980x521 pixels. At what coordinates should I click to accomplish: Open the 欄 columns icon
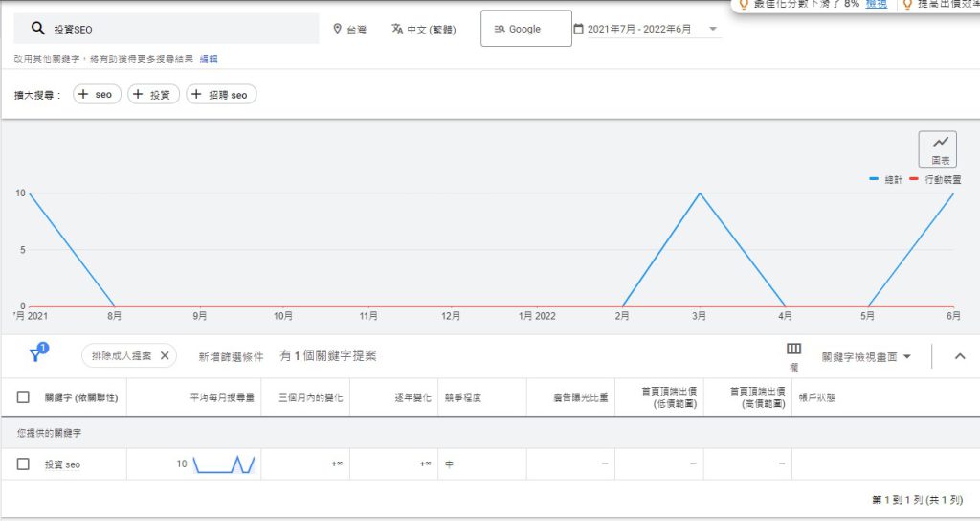click(793, 355)
